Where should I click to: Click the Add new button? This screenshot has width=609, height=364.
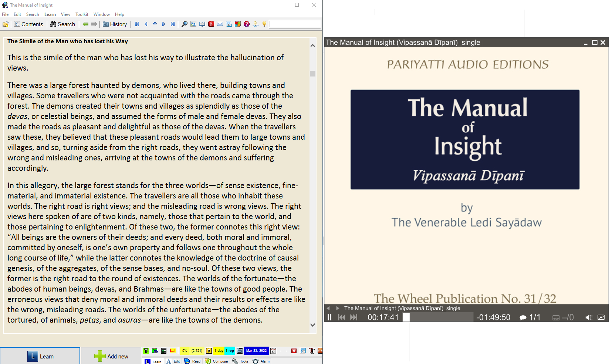click(x=111, y=356)
